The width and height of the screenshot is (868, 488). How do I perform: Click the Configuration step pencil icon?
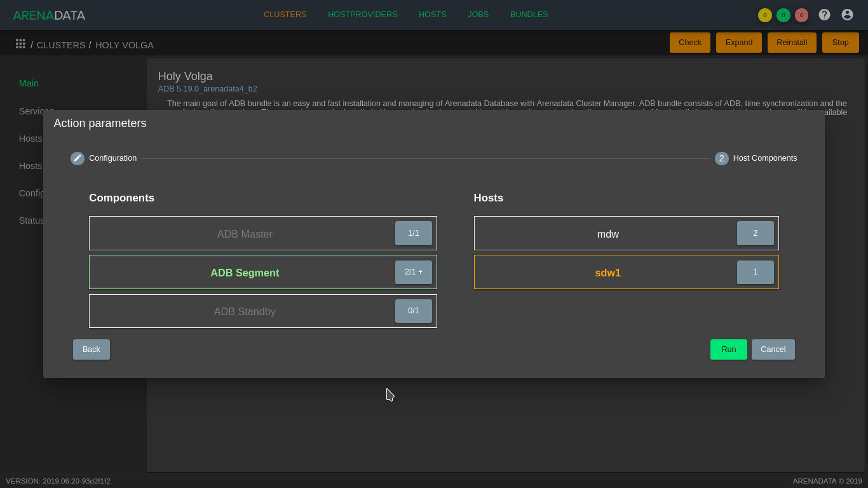click(78, 158)
